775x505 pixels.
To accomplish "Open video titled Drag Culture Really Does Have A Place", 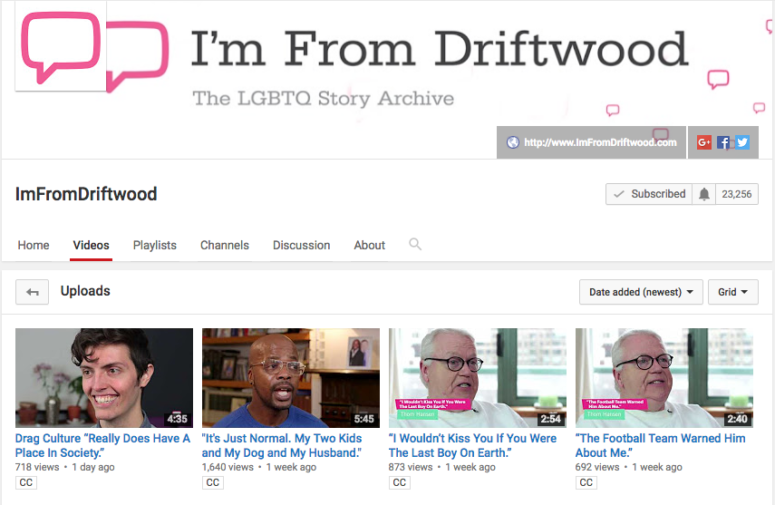I will point(103,445).
